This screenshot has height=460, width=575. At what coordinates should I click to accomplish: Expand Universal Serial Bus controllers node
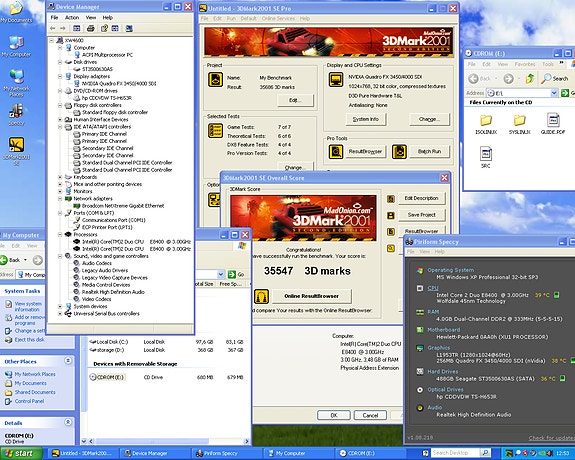click(60, 314)
